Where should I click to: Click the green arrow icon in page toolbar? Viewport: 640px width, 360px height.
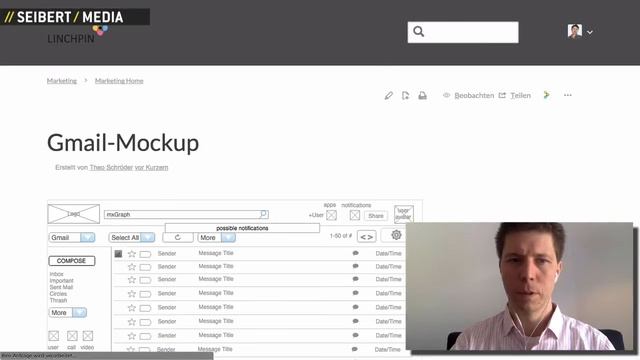point(547,95)
